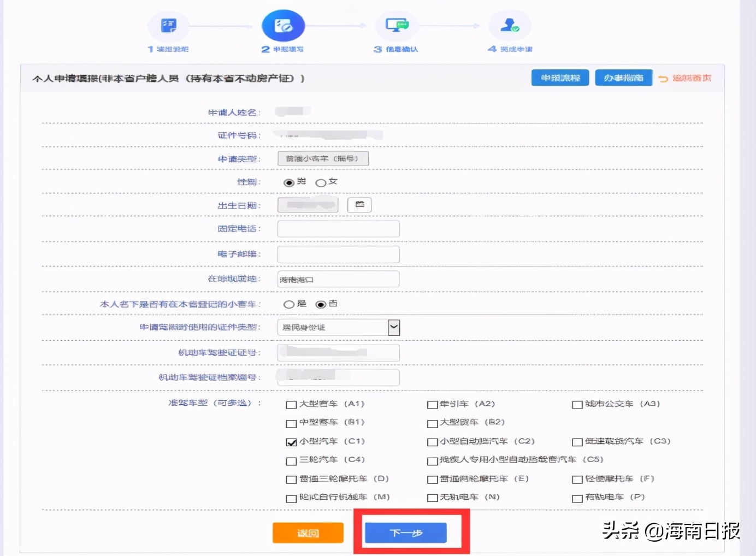
Task: Select gender 男 radio button
Action: point(289,183)
